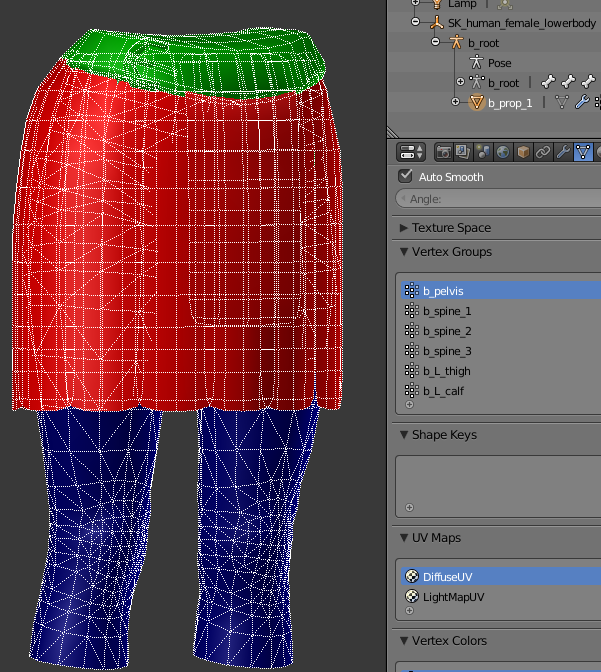Open the Constraints chain-link tab
The image size is (601, 672).
click(543, 152)
